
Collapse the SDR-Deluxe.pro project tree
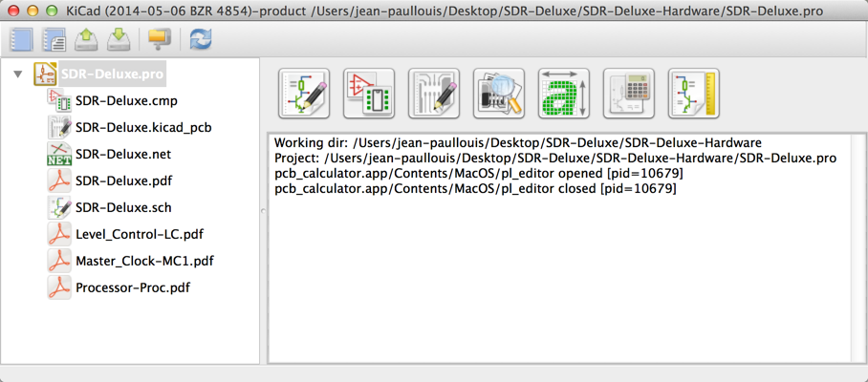click(18, 74)
